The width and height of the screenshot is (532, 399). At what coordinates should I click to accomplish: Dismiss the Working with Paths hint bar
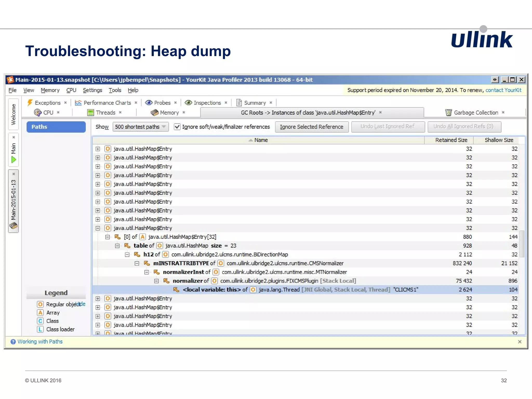pyautogui.click(x=520, y=342)
